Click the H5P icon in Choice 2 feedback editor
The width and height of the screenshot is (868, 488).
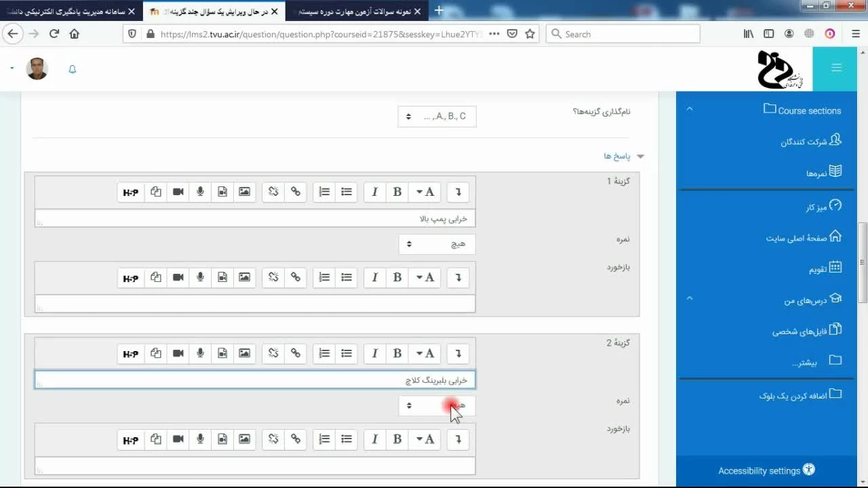click(131, 440)
